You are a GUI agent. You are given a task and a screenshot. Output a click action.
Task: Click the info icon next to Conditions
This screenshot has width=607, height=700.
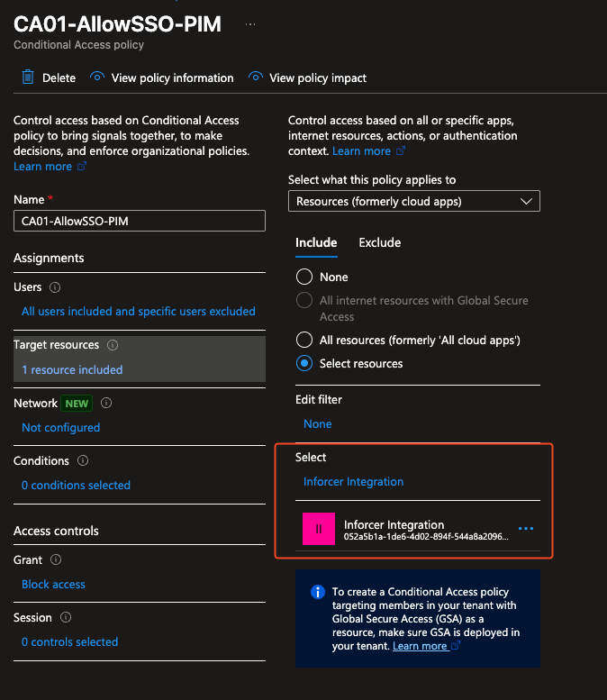[x=83, y=460]
